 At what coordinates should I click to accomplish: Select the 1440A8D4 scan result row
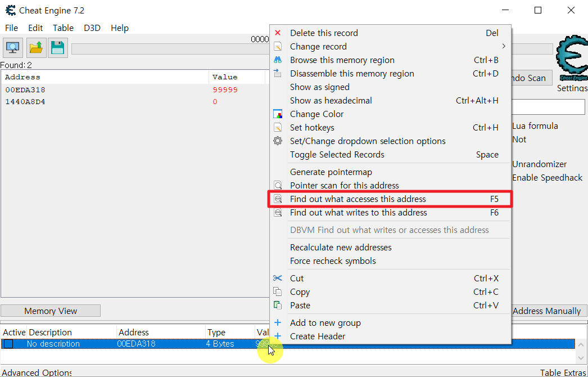point(135,102)
